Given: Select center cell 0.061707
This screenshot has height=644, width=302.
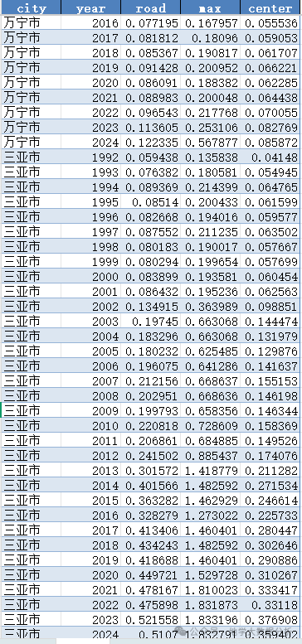Looking at the screenshot, I should pyautogui.click(x=270, y=53).
